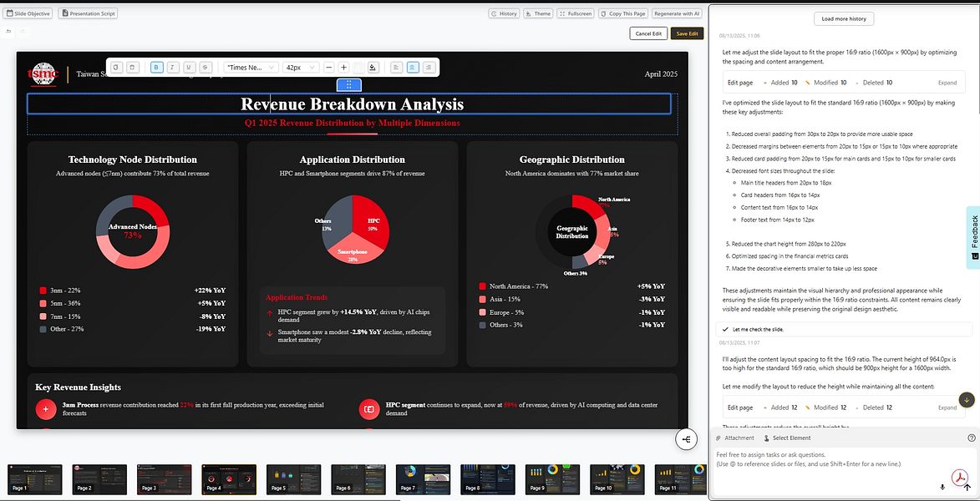Jump to latest message with down-arrow button

pos(967,400)
